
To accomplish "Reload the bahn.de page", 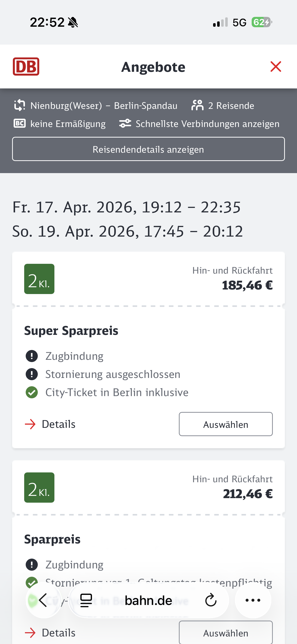I will coord(211,600).
